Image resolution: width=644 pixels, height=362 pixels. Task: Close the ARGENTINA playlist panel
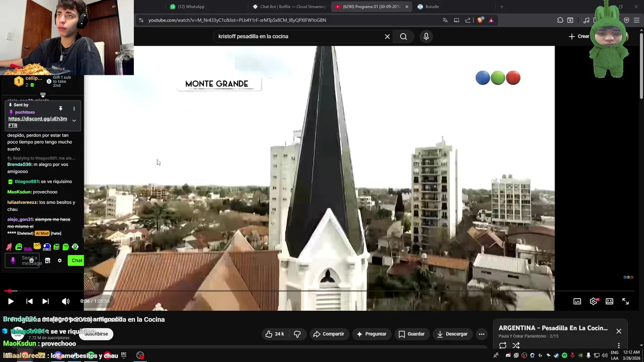[x=619, y=331]
